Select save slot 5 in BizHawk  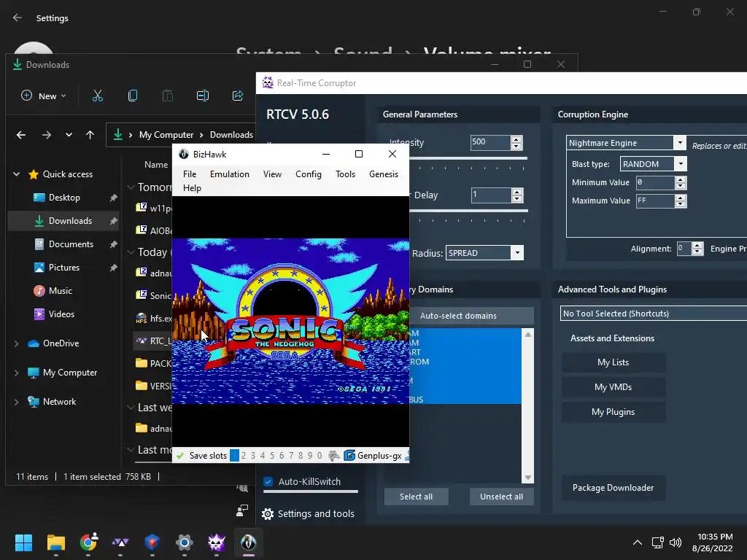(x=272, y=456)
